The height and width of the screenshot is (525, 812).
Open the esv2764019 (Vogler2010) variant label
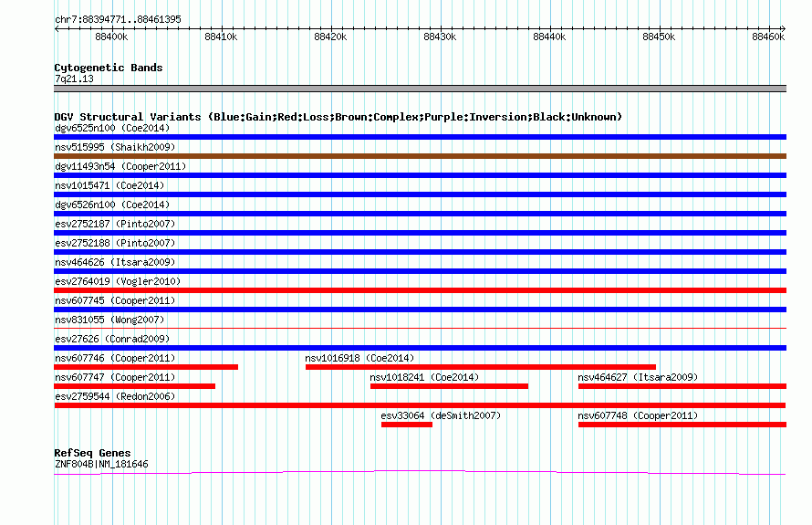(x=118, y=281)
